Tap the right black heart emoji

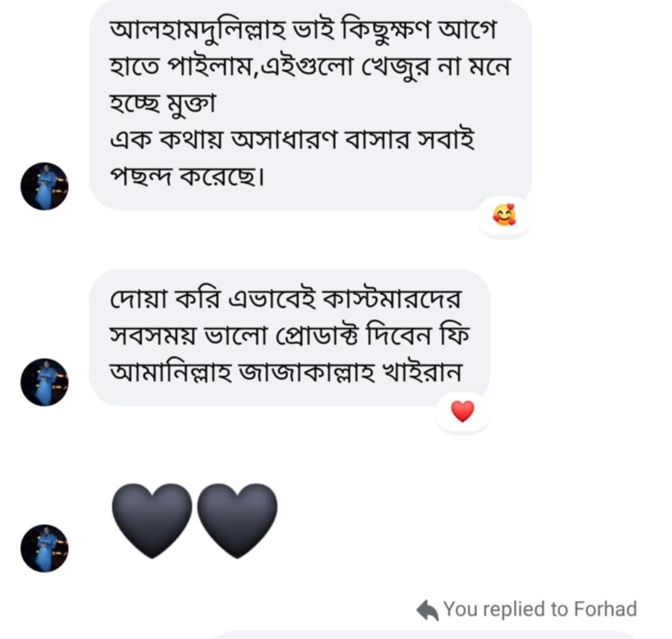coord(237,520)
